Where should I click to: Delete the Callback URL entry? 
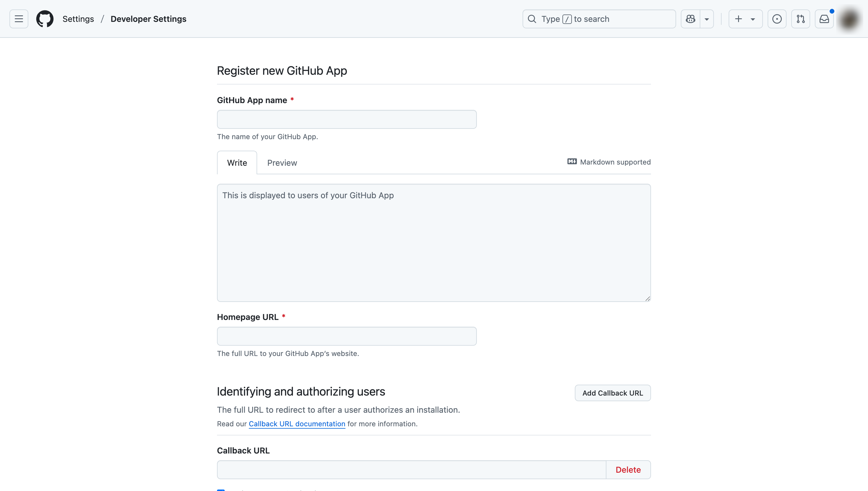[628, 470]
